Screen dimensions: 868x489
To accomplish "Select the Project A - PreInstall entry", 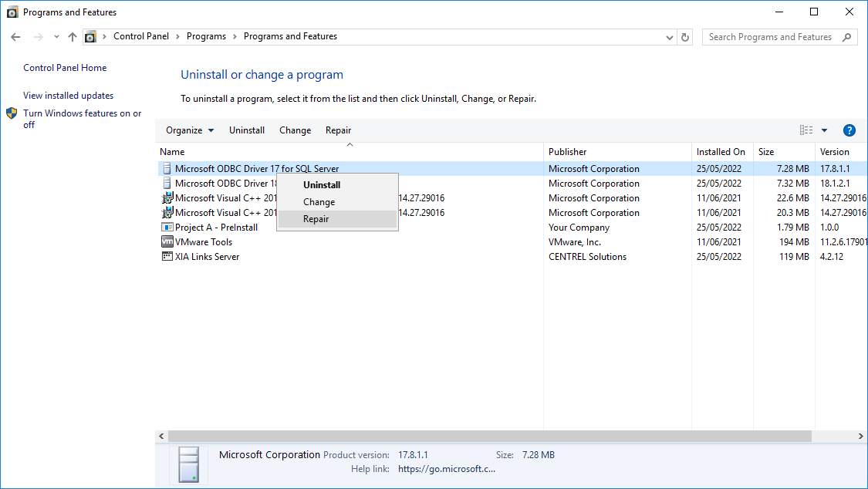I will point(216,228).
